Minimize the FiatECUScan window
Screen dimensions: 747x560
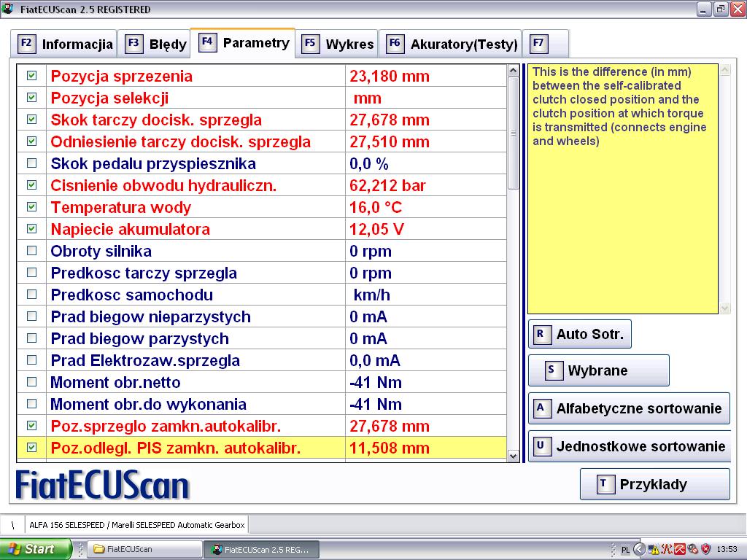tap(704, 9)
